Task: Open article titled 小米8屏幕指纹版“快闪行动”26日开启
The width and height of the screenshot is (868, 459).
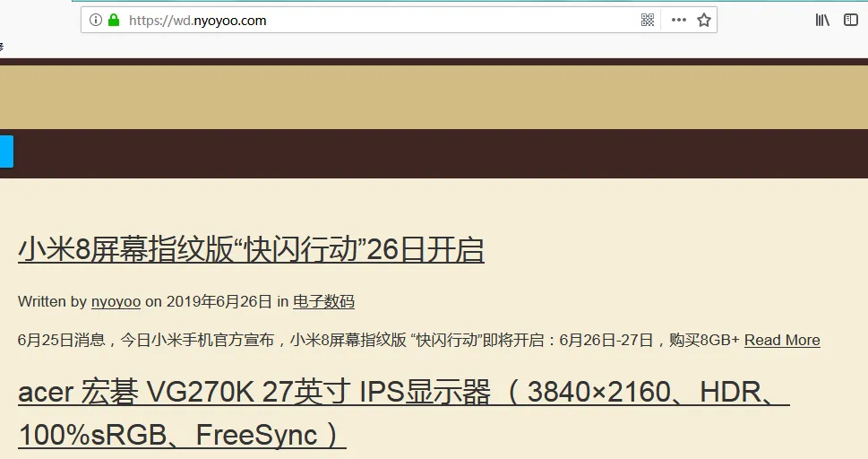Action: point(251,249)
